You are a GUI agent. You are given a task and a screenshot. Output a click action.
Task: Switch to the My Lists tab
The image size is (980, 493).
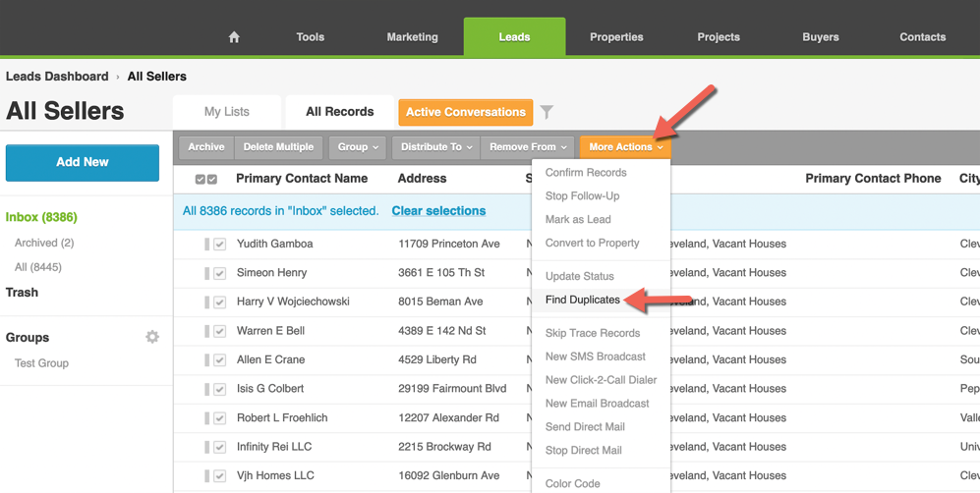coord(227,112)
